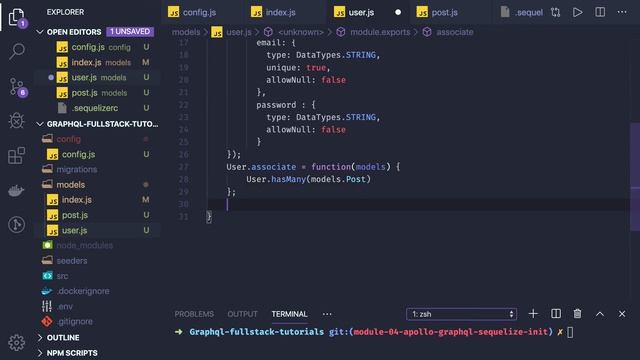Open the OUTPUT panel tab

(242, 314)
